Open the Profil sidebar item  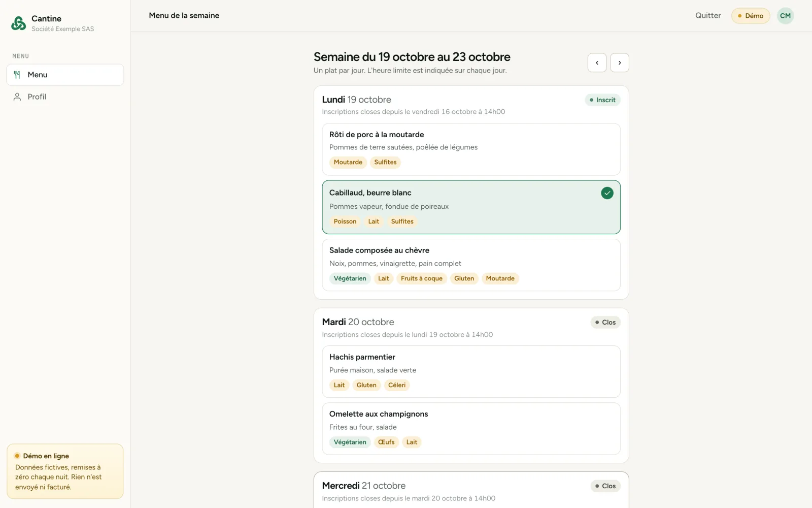click(65, 97)
